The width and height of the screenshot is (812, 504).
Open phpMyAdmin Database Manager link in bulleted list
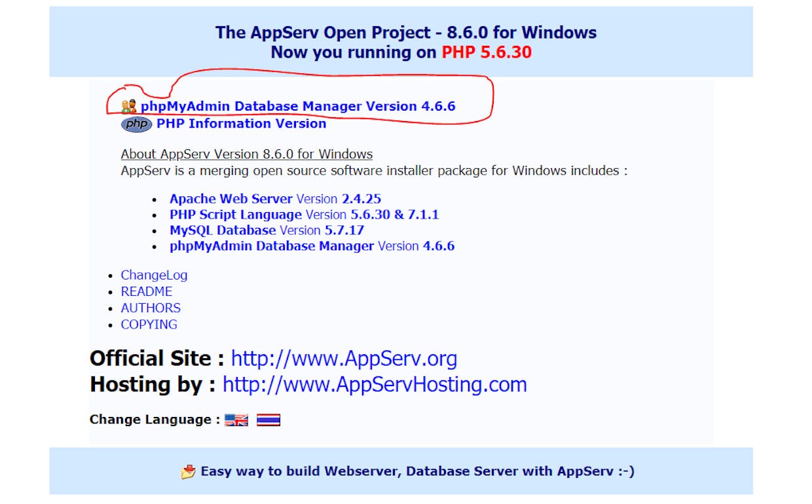coord(272,245)
